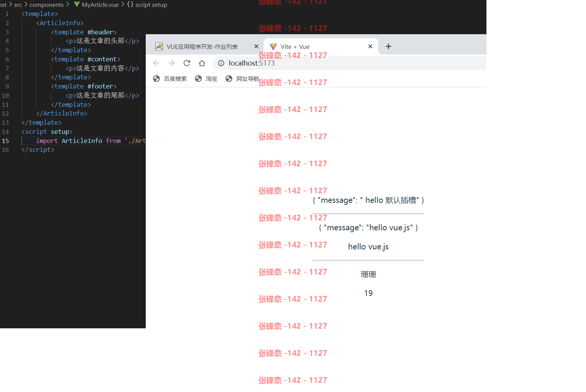Click the JSON "hello vue.js" message line
This screenshot has height=392, width=586.
pyautogui.click(x=368, y=228)
